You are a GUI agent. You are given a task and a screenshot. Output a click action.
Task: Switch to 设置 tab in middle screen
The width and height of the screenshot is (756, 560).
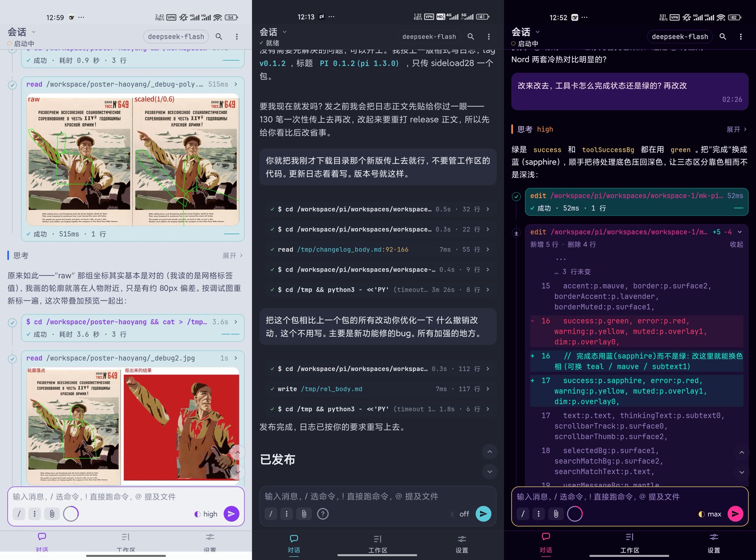pos(462,544)
